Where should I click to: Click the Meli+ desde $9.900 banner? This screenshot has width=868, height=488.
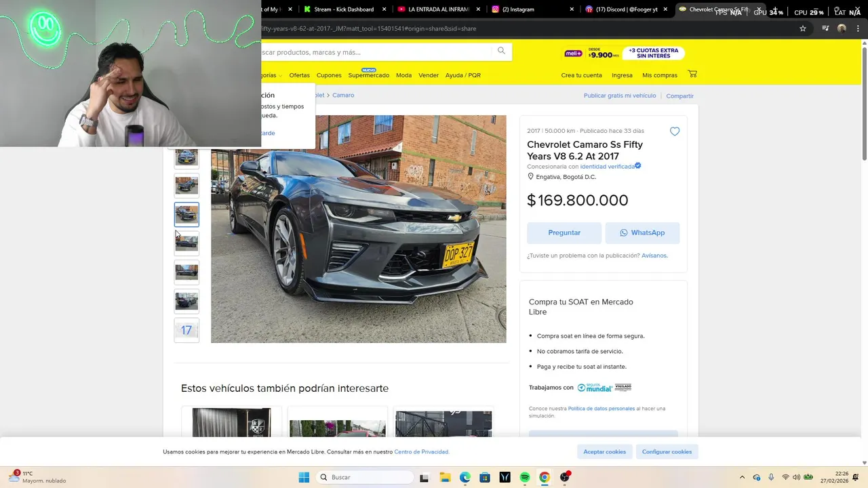(x=591, y=53)
